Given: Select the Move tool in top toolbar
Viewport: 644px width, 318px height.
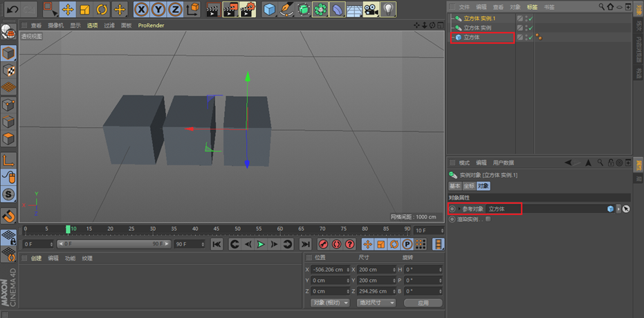Looking at the screenshot, I should tap(67, 9).
